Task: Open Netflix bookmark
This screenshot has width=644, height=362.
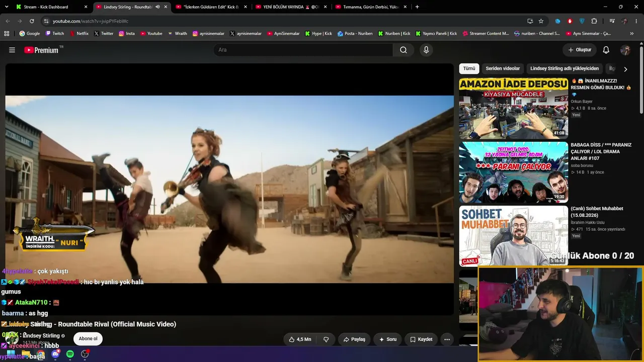Action: point(79,34)
